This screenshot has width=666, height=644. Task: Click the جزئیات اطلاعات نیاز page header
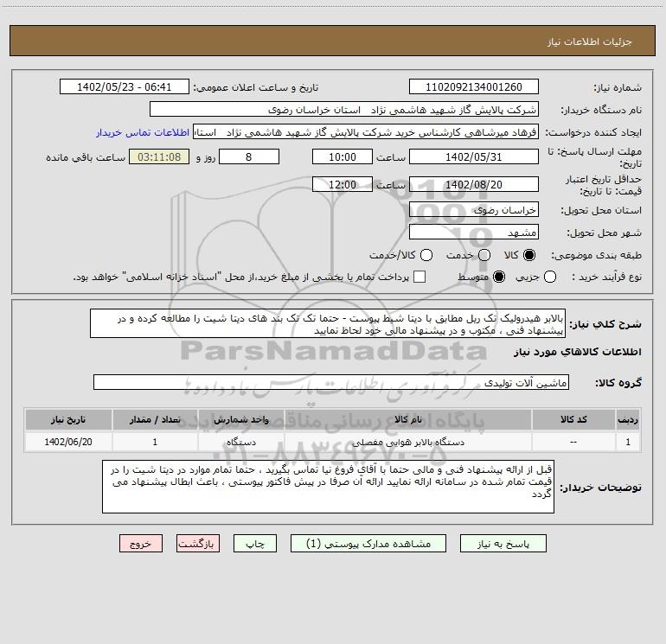[x=589, y=41]
